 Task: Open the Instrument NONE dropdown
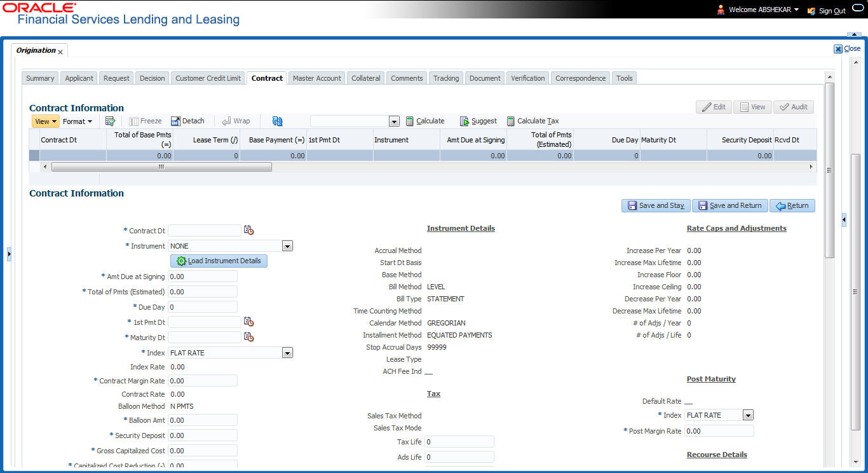(287, 246)
